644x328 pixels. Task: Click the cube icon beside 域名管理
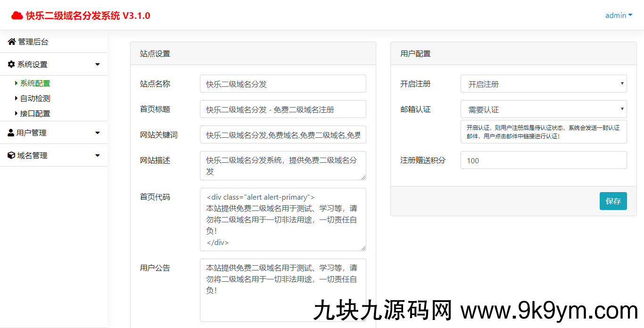[x=11, y=155]
